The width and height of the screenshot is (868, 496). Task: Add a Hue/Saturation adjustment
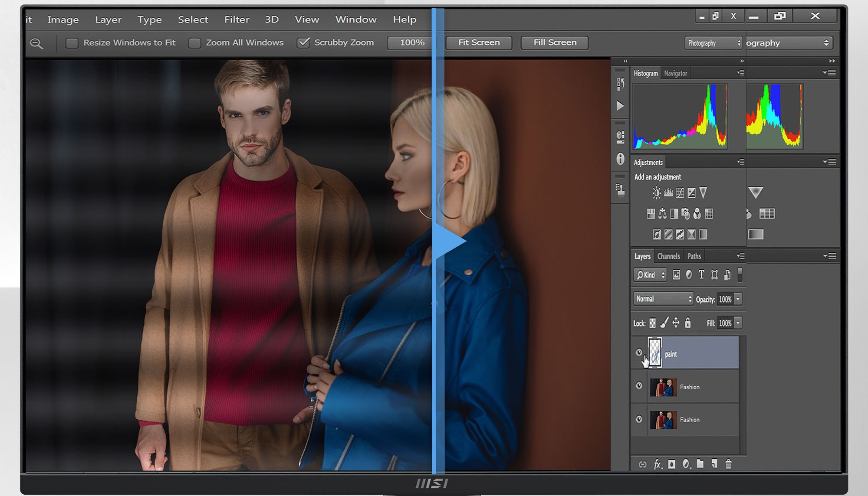[651, 213]
